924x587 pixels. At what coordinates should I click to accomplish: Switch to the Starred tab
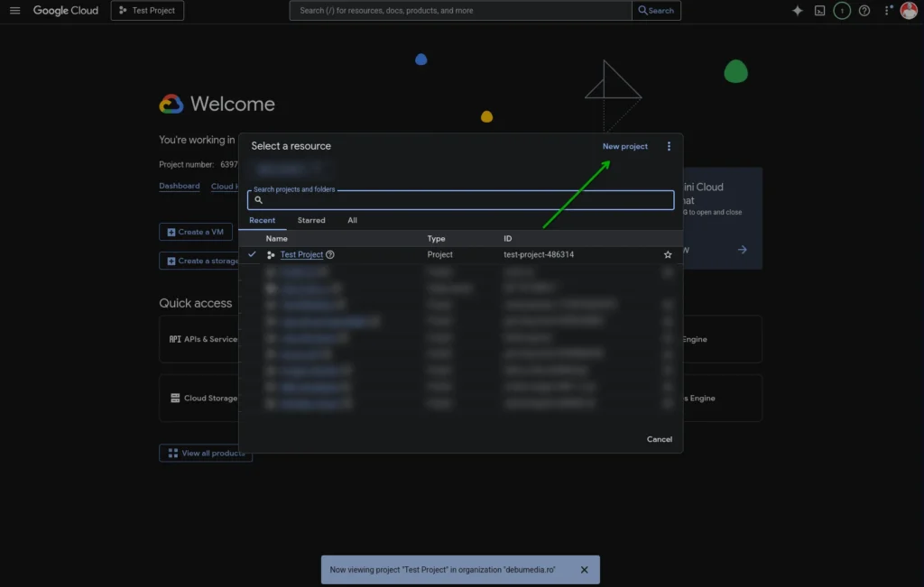[311, 220]
